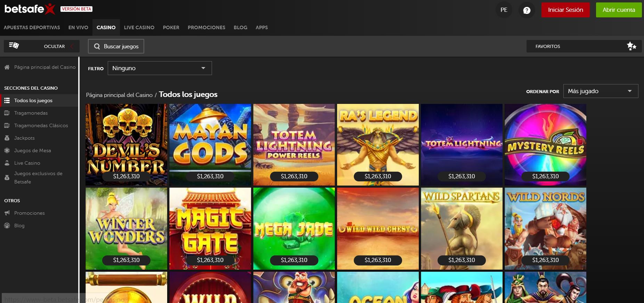Click the Buscar juegos search field
The width and height of the screenshot is (644, 303).
pyautogui.click(x=116, y=46)
